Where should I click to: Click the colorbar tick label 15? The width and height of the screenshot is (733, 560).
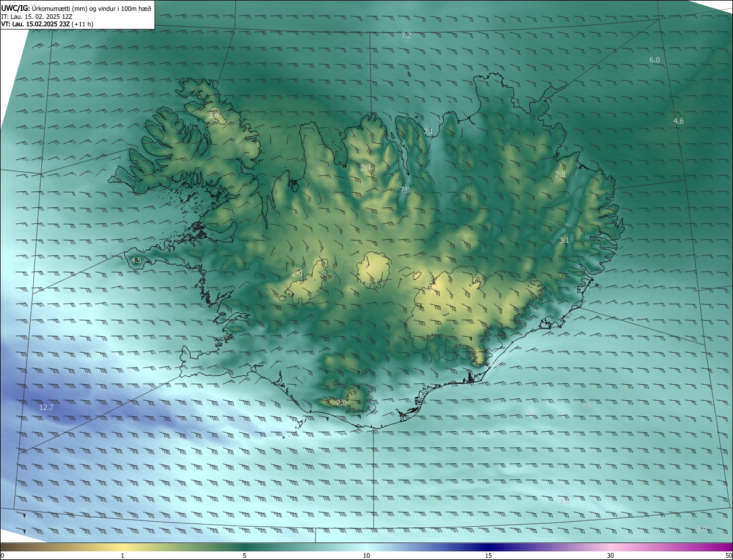click(x=488, y=555)
